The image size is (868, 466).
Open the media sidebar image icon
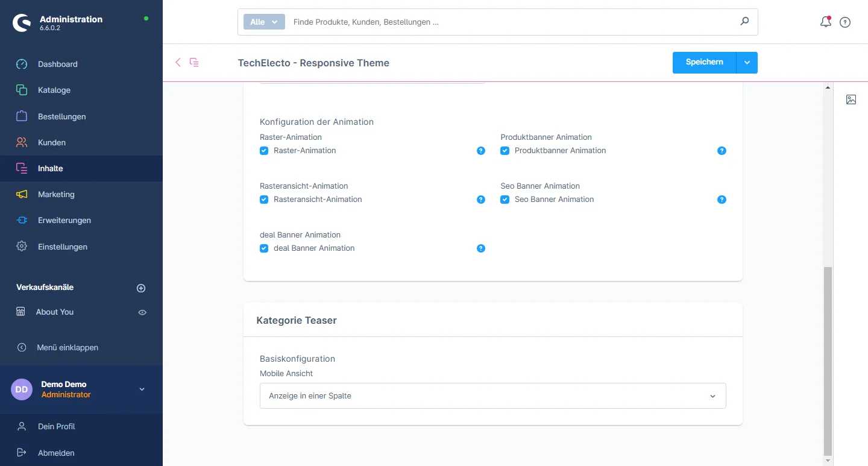[851, 99]
